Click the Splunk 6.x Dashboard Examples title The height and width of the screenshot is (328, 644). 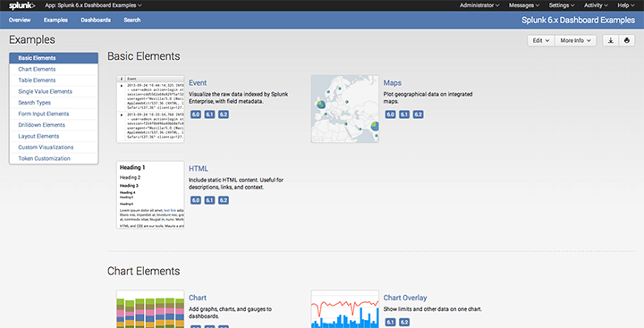point(579,21)
